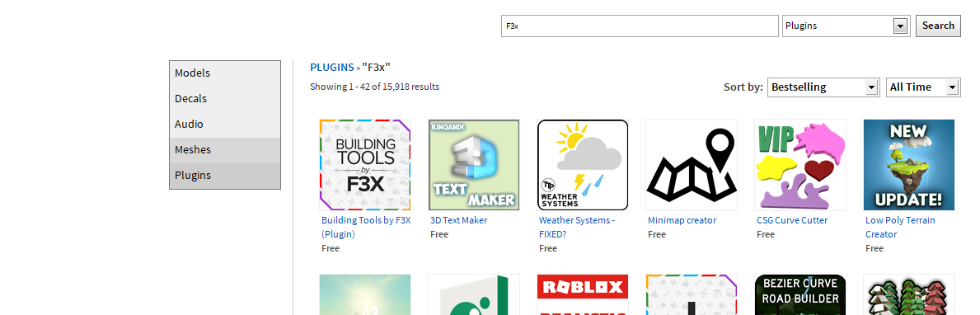The width and height of the screenshot is (980, 315).
Task: Click "Free" under Weather Systems - FIXED?
Action: (548, 248)
